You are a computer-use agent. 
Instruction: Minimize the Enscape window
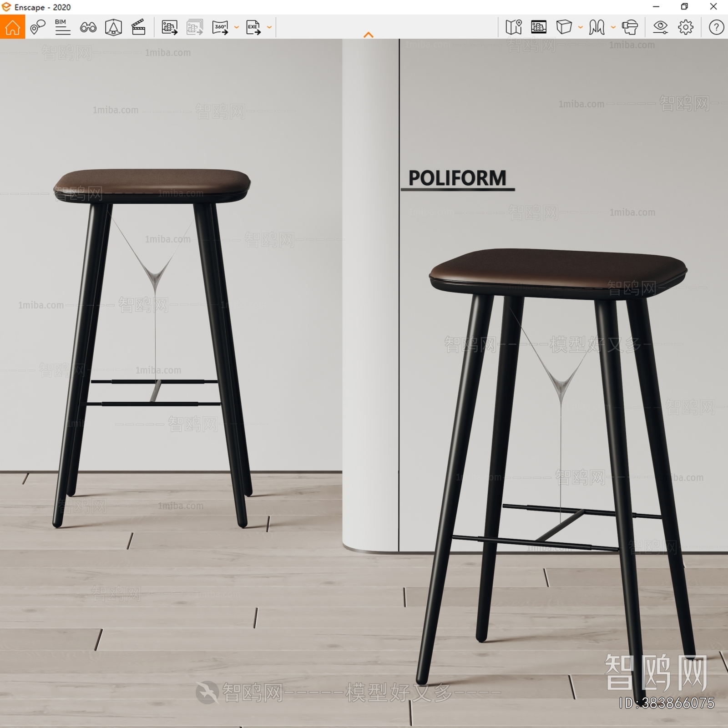click(x=656, y=7)
